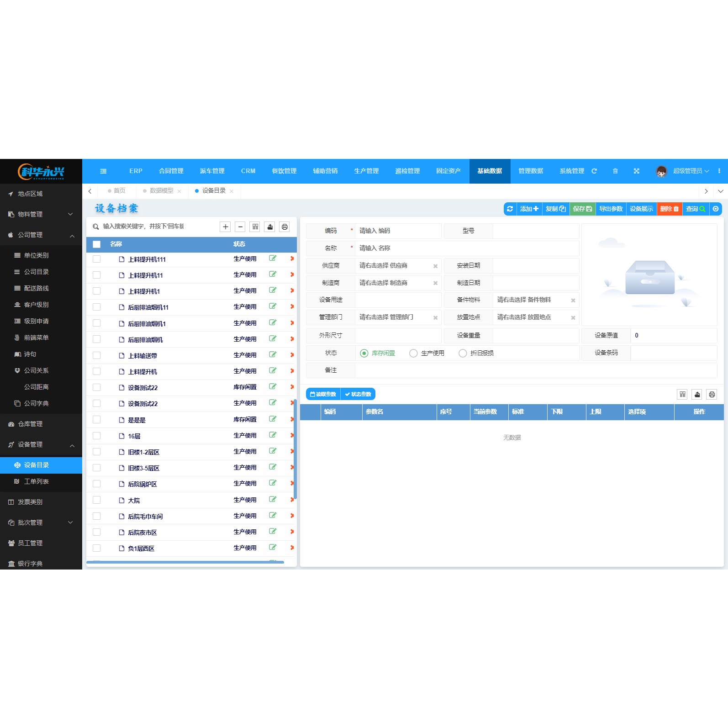Click the 保存 save button
Image resolution: width=728 pixels, height=728 pixels.
click(x=582, y=209)
